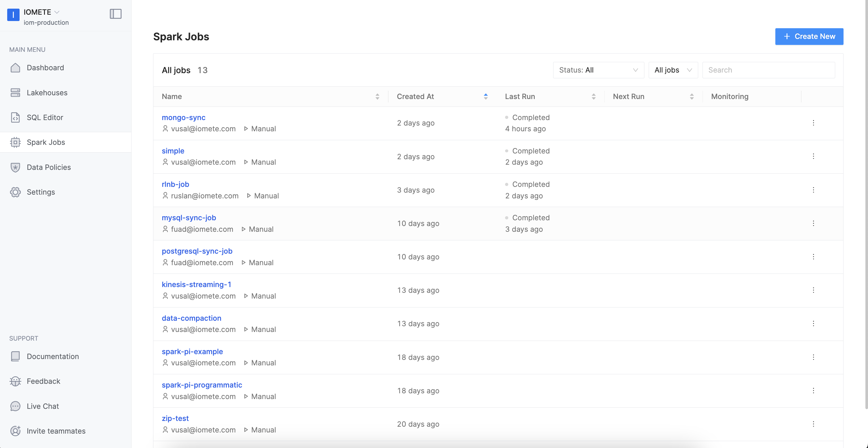The image size is (868, 448).
Task: Click the Documentation book icon
Action: (x=15, y=356)
